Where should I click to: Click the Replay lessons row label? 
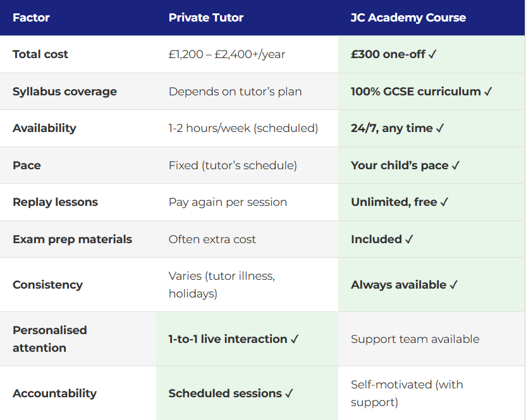pyautogui.click(x=55, y=202)
